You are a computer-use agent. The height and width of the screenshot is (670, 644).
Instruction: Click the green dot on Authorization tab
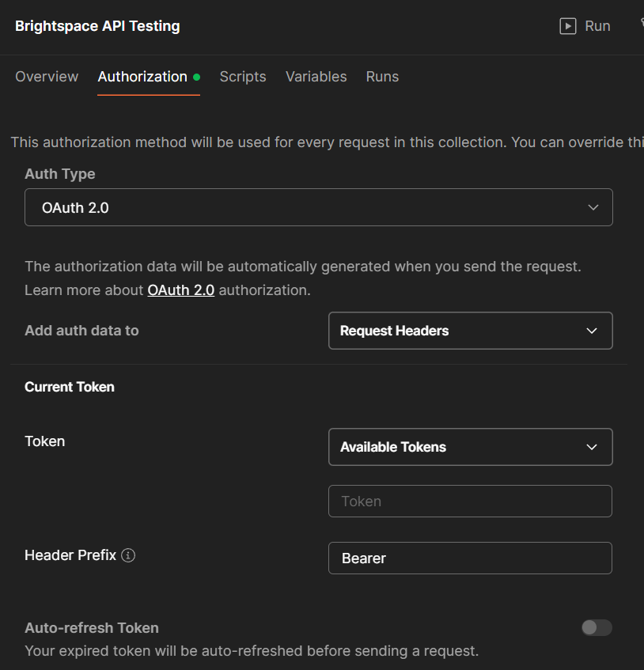196,78
